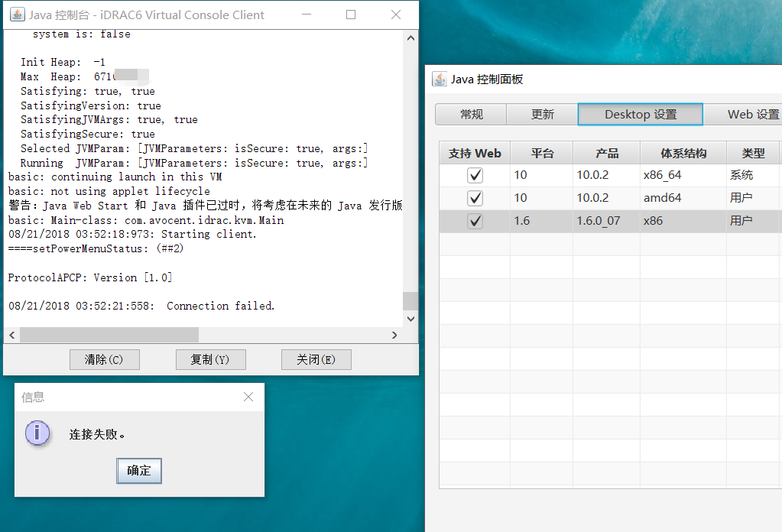782x532 pixels.
Task: Maximize the Java console window
Action: (351, 15)
